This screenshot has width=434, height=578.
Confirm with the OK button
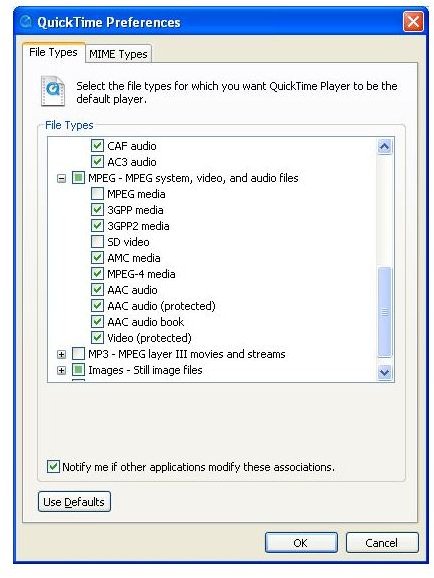(301, 543)
